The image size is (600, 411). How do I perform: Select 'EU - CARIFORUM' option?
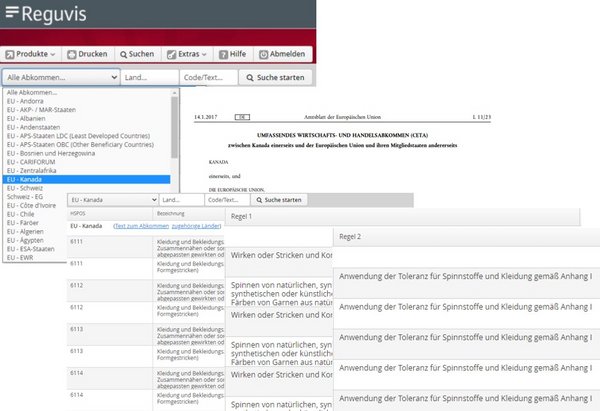[x=86, y=162]
